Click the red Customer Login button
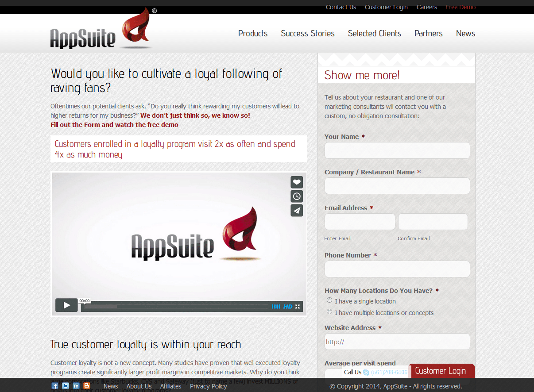 [441, 371]
